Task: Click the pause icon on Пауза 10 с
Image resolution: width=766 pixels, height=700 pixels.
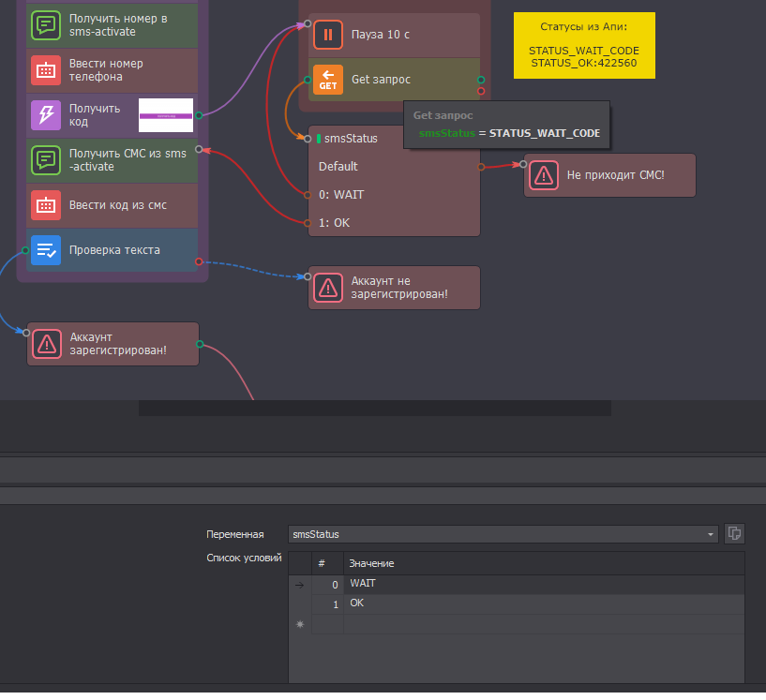Action: (x=328, y=35)
